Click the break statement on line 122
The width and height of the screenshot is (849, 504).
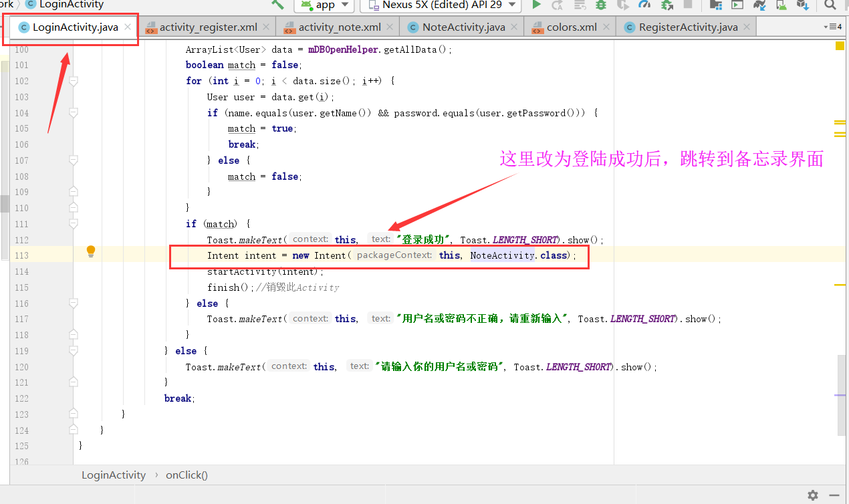[178, 398]
